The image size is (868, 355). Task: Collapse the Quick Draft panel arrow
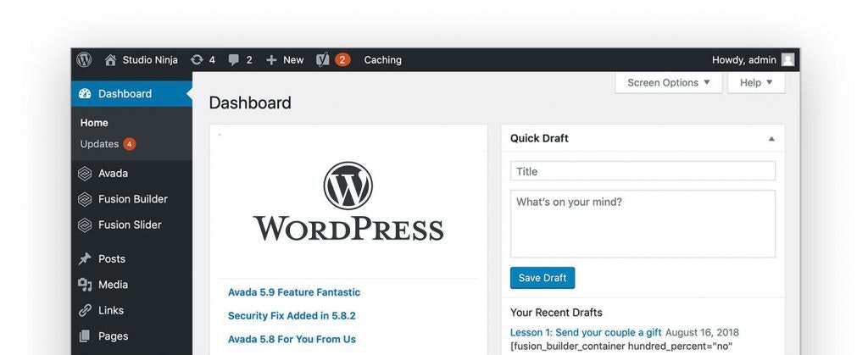coord(771,139)
